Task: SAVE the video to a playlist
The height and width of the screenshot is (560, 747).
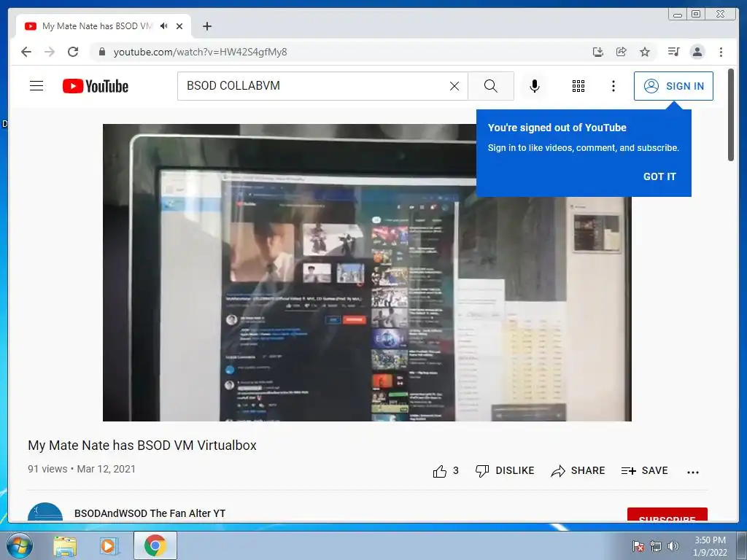Action: [644, 471]
